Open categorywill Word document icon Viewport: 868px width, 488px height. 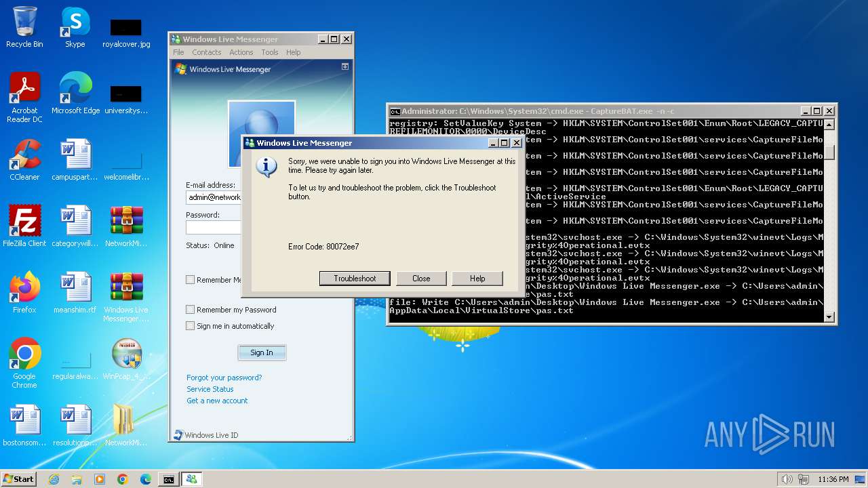coord(75,226)
